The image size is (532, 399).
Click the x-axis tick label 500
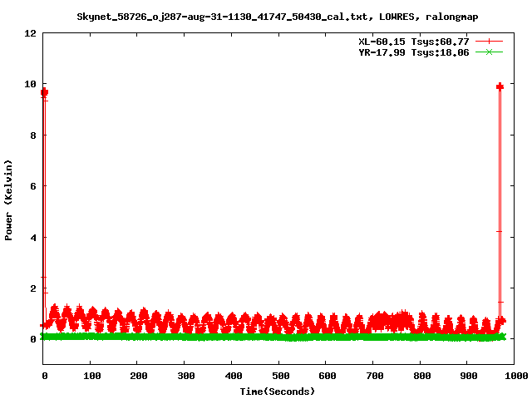click(281, 376)
